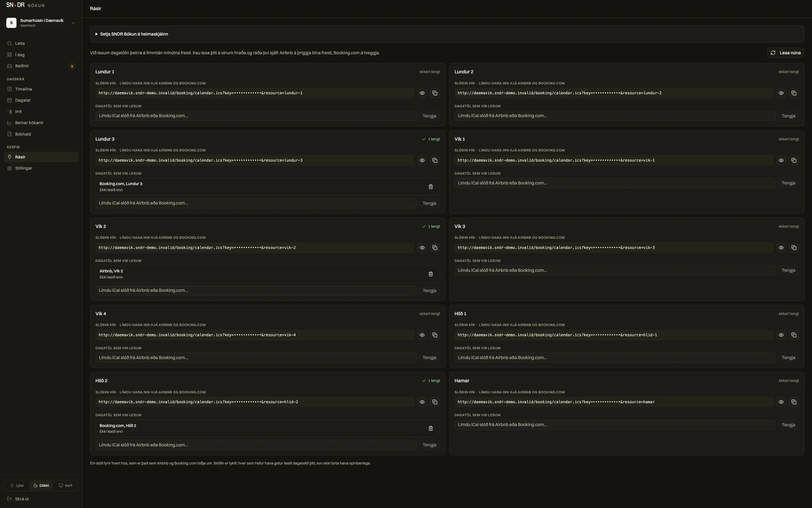Copy the Hlíð 1 calendar URL

(794, 335)
